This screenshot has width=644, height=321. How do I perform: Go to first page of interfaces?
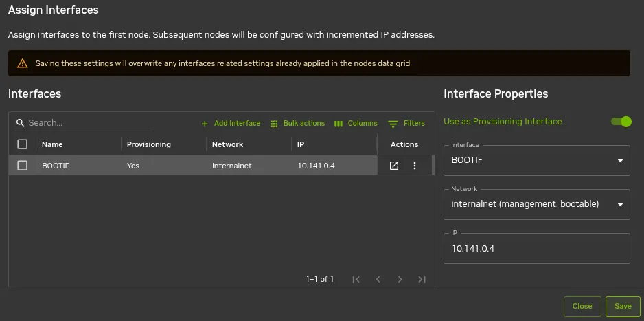(x=356, y=280)
